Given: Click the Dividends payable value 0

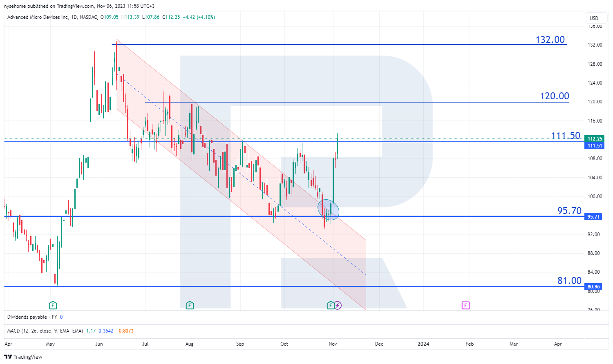Looking at the screenshot, I should 61,317.
